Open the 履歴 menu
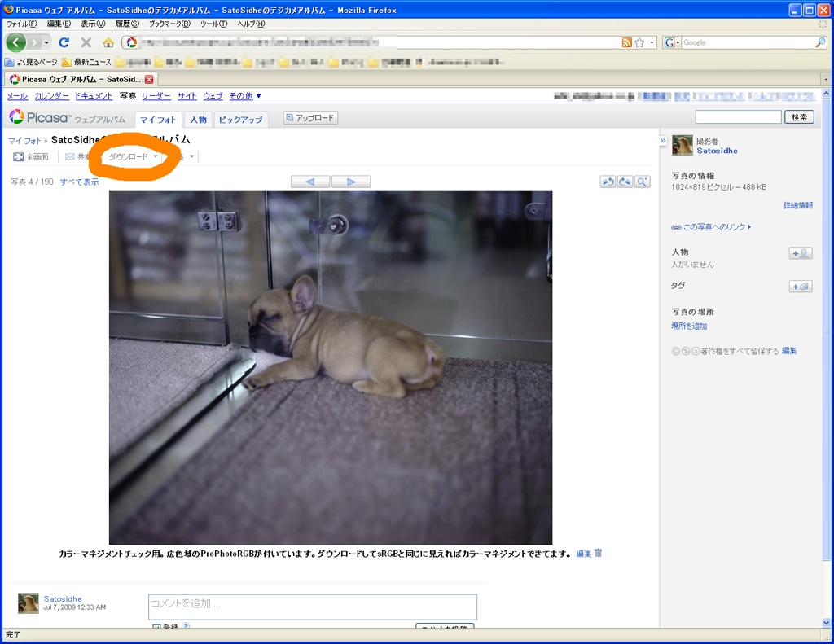The width and height of the screenshot is (834, 644). point(127,24)
